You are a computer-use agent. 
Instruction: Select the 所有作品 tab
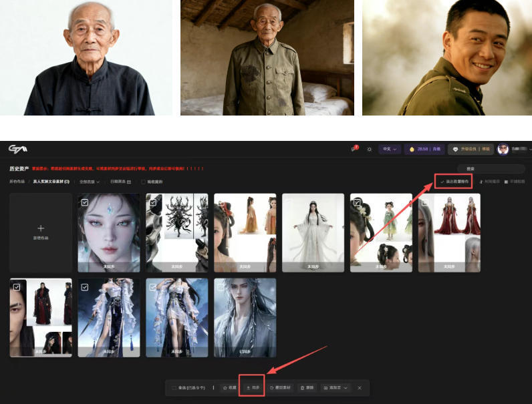coord(17,182)
